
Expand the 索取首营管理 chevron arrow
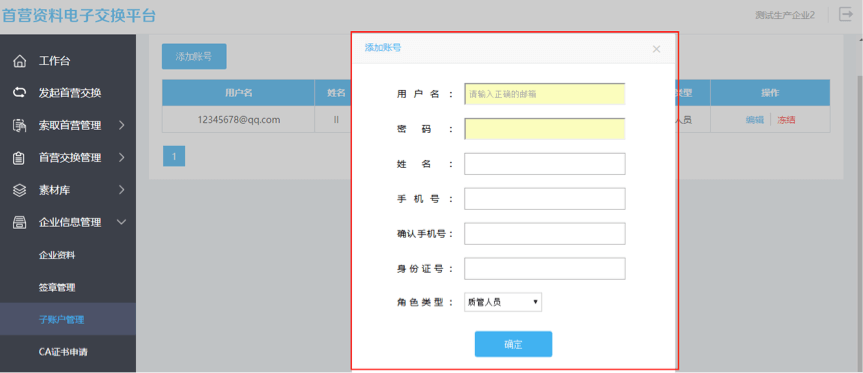pyautogui.click(x=122, y=125)
